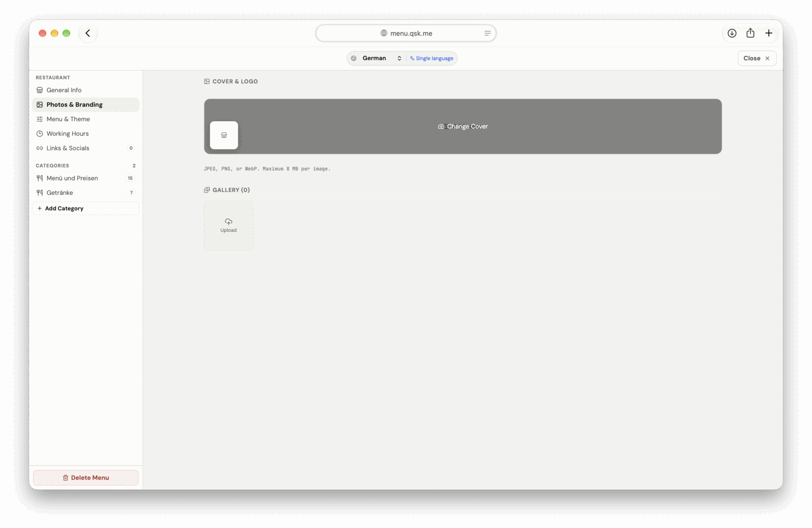
Task: Click Change Cover on the banner
Action: (x=463, y=127)
